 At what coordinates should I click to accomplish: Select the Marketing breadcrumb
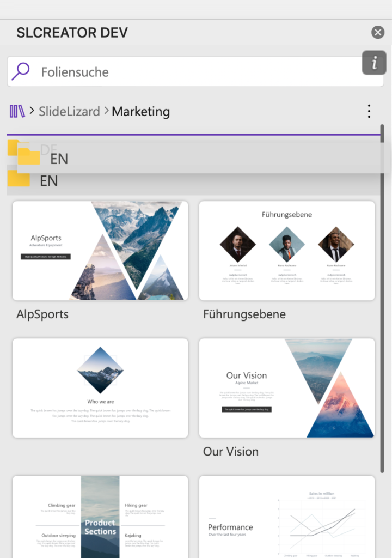coord(140,111)
